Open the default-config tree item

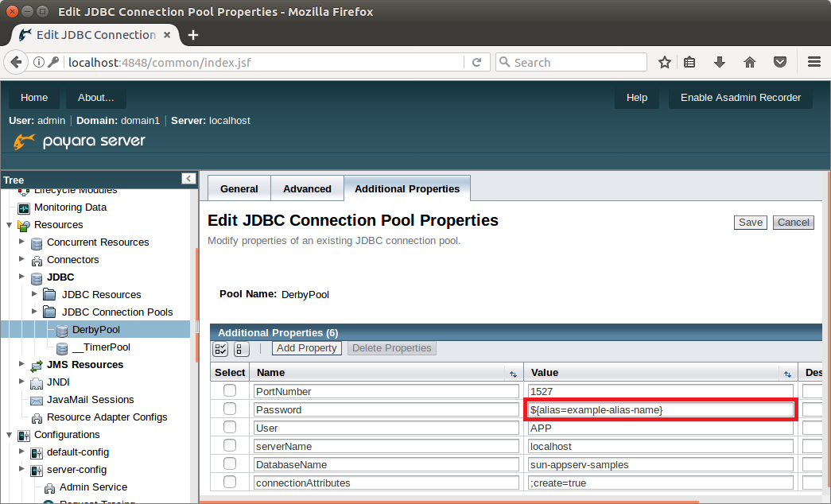78,452
